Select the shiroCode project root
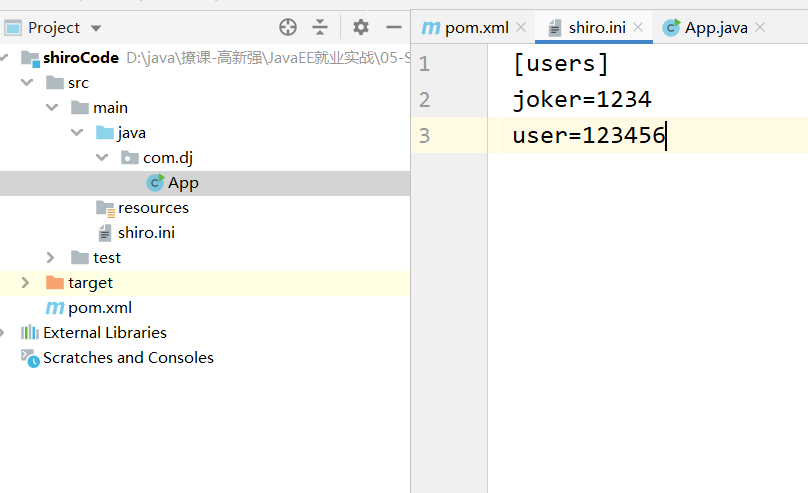This screenshot has width=808, height=493. 81,58
